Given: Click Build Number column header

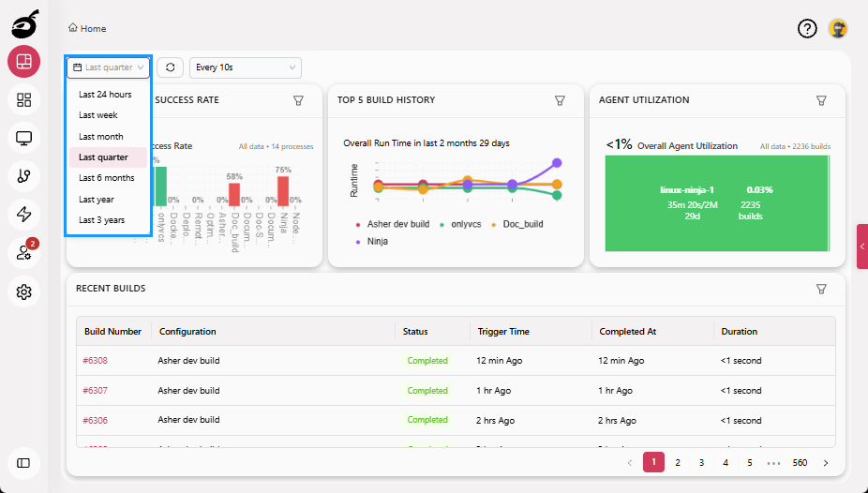Looking at the screenshot, I should (112, 332).
